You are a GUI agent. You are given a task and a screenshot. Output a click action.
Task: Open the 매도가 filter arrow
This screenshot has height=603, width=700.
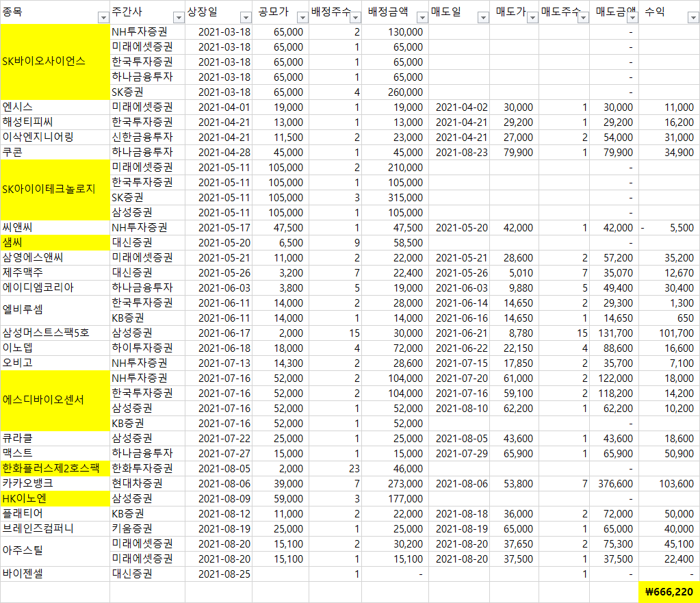click(532, 18)
